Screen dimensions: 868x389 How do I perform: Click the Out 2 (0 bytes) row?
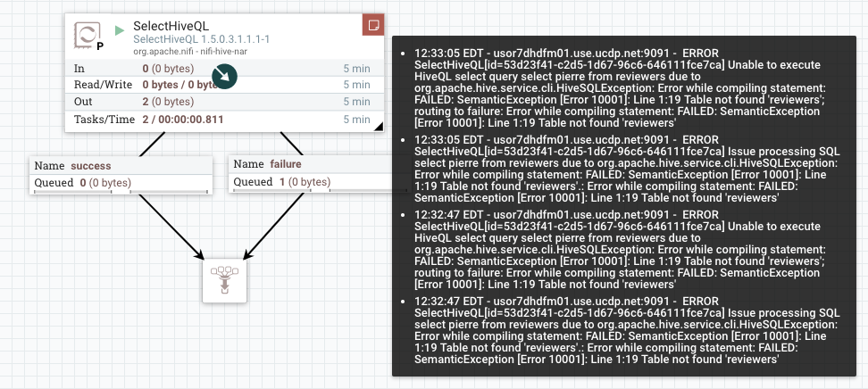(224, 102)
